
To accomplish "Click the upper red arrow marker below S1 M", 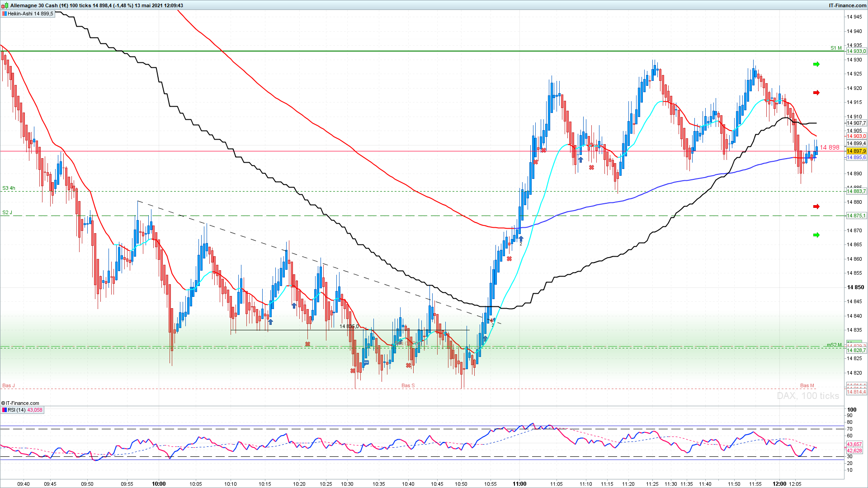I will pyautogui.click(x=816, y=93).
